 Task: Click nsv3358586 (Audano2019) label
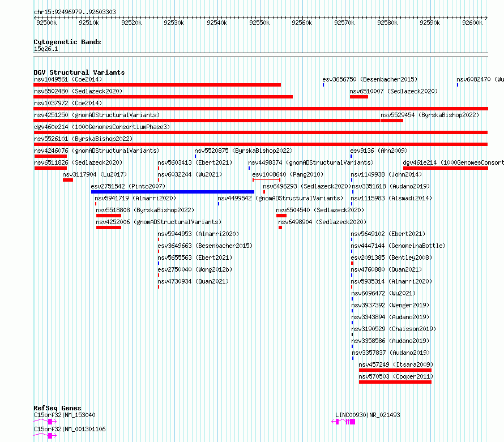click(x=390, y=341)
